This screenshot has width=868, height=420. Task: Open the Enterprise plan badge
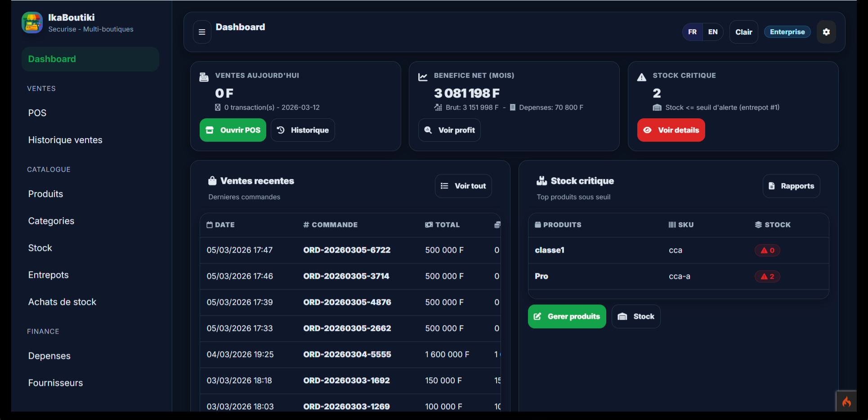click(787, 32)
